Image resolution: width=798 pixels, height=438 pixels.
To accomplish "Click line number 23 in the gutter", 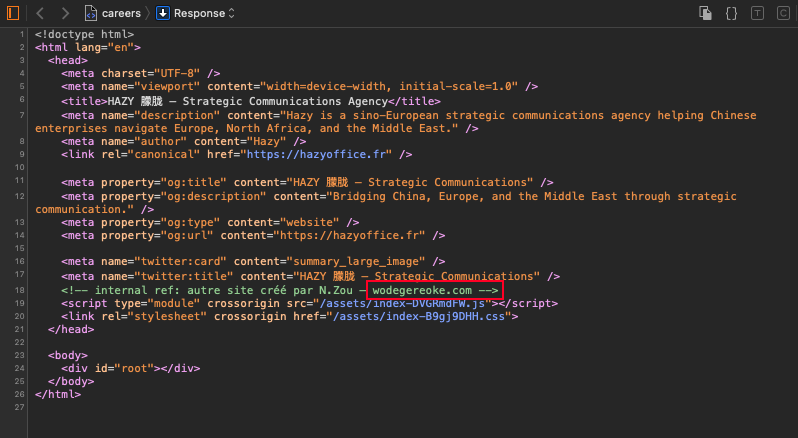I will pyautogui.click(x=19, y=355).
